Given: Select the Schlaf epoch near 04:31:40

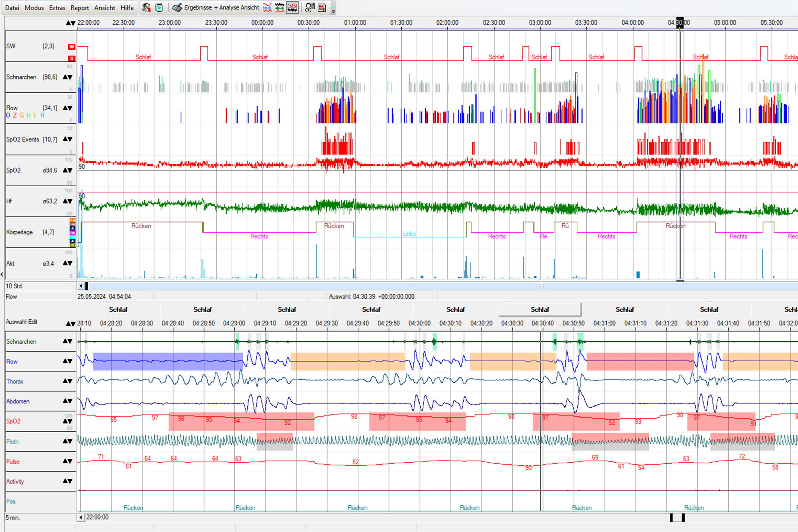Looking at the screenshot, I should point(709,309).
